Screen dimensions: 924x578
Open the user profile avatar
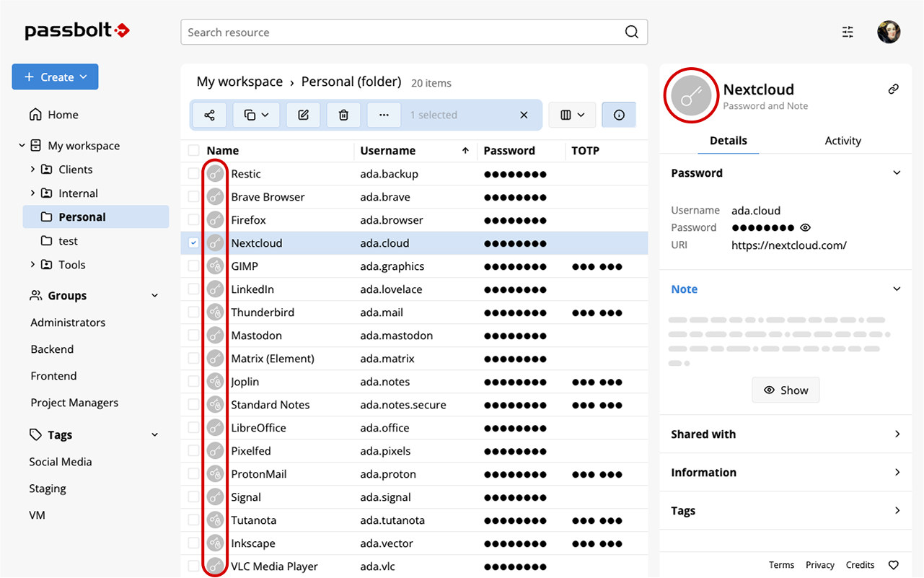coord(889,32)
